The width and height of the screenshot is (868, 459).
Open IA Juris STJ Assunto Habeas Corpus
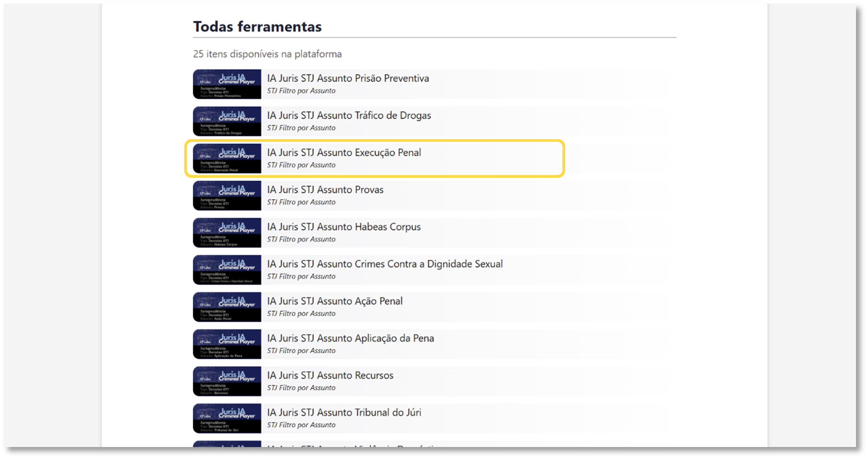click(x=344, y=227)
